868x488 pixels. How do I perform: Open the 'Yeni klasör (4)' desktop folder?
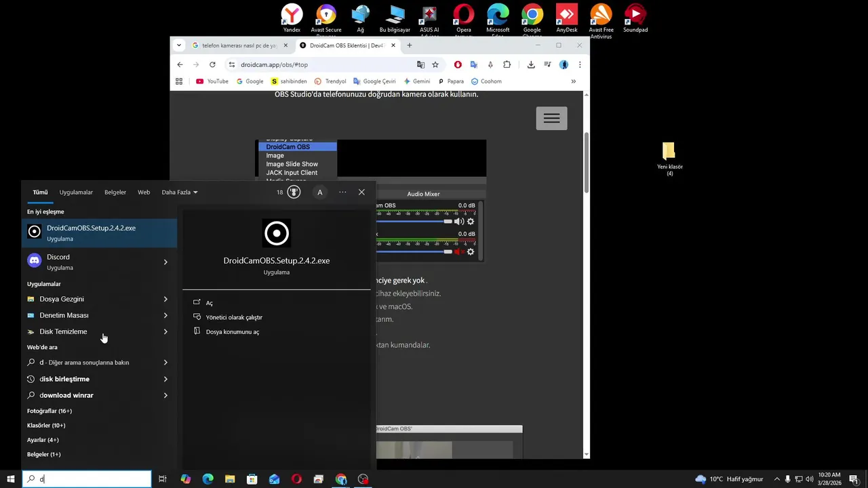[x=669, y=159]
